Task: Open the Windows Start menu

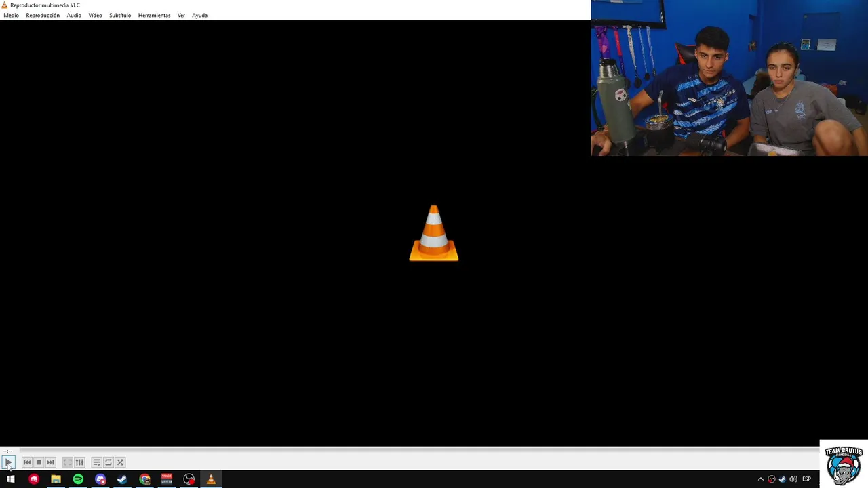Action: (11, 479)
